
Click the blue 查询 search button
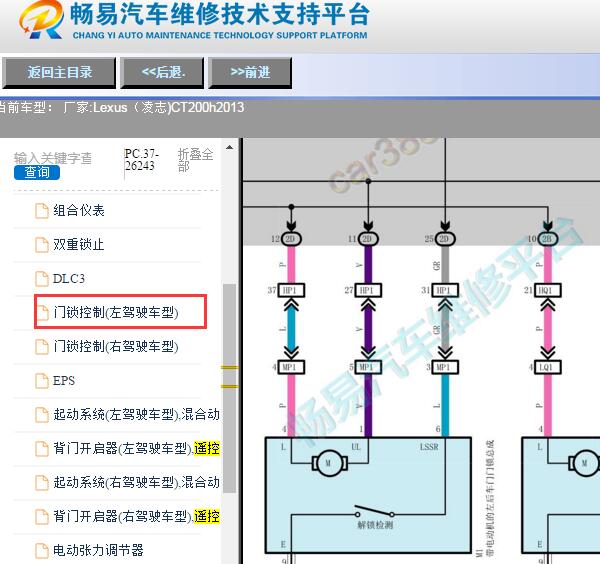37,173
